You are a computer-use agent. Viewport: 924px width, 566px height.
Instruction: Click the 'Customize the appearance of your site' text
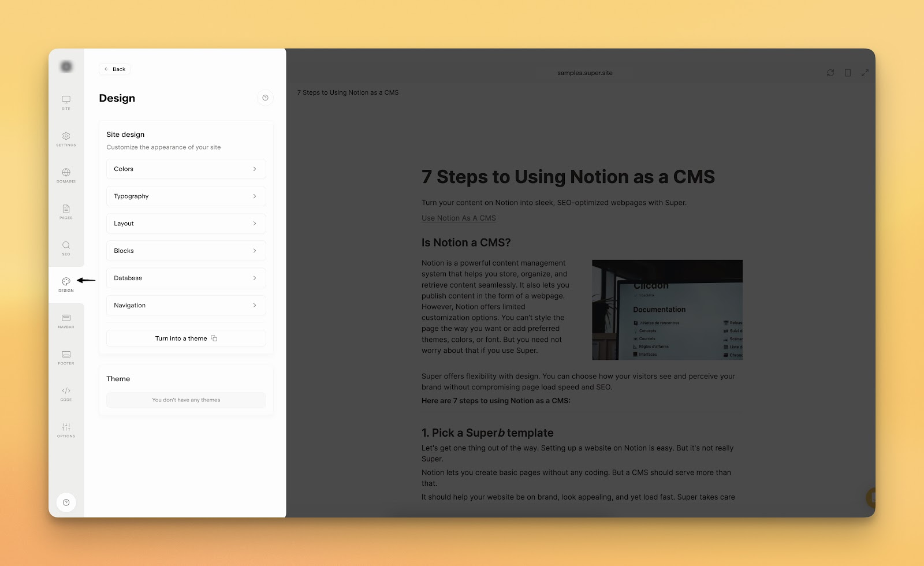[x=163, y=147]
